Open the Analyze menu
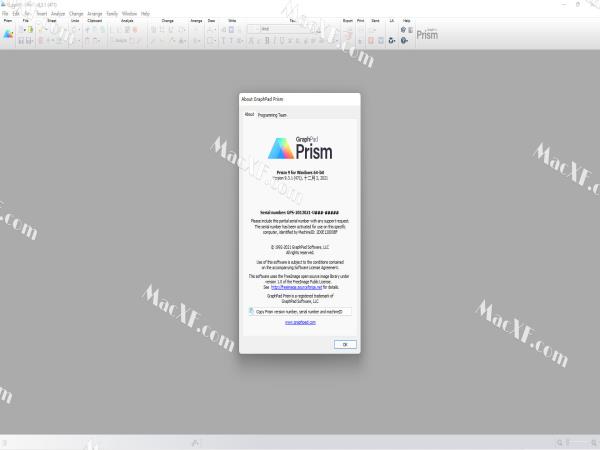The image size is (600, 450). point(58,13)
